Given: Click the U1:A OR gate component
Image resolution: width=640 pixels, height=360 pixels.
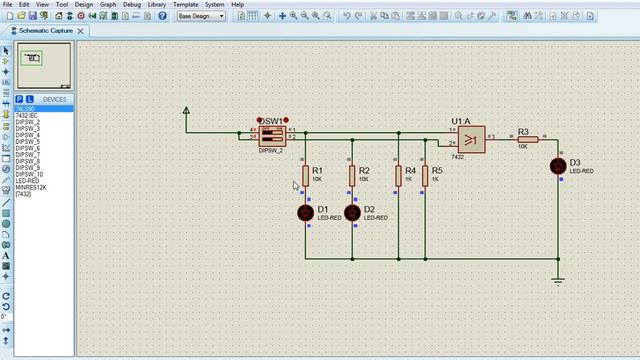Looking at the screenshot, I should 471,140.
